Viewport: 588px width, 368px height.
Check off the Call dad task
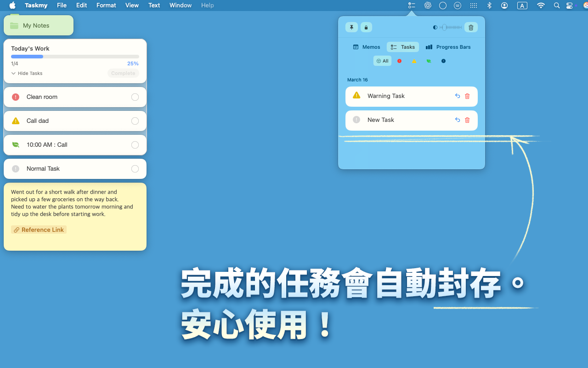135,121
